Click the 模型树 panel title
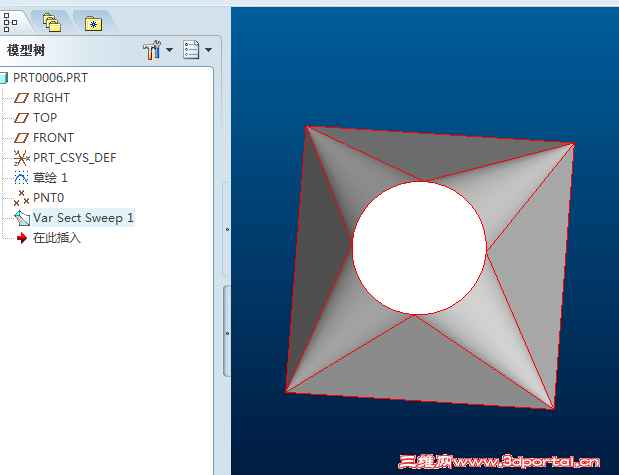Image resolution: width=619 pixels, height=475 pixels. (26, 51)
